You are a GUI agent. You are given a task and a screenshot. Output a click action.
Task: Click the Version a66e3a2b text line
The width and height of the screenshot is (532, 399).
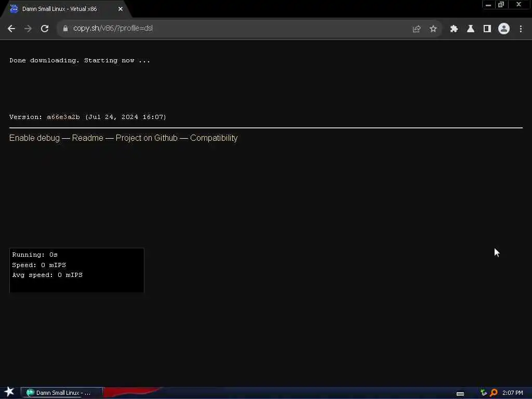click(87, 117)
